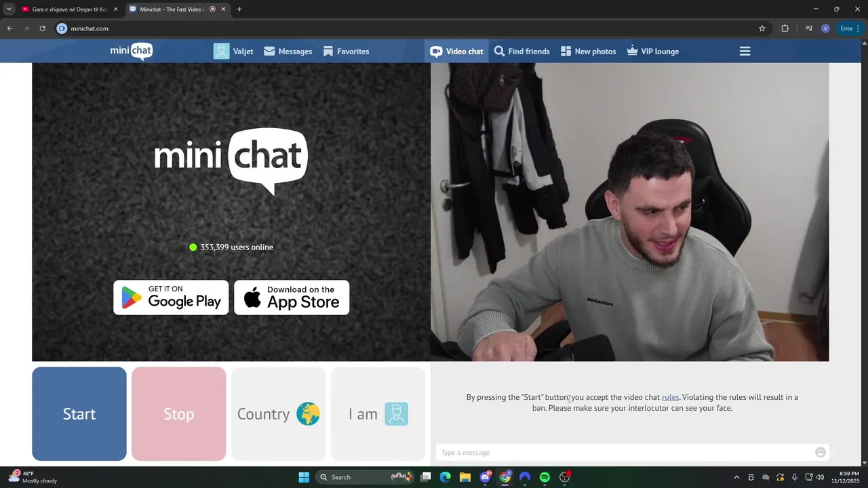Screen dimensions: 868x488
Task: Open the tab search dropdown arrow
Action: pyautogui.click(x=9, y=9)
